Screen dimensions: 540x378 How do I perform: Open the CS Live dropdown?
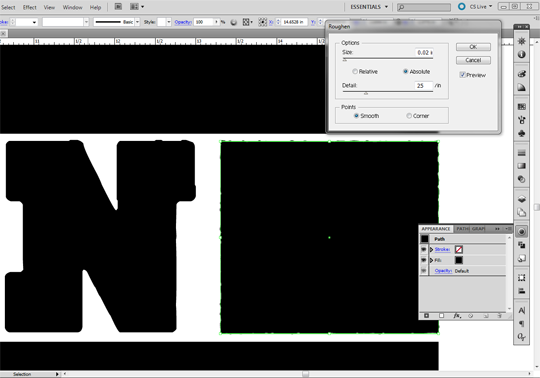481,7
